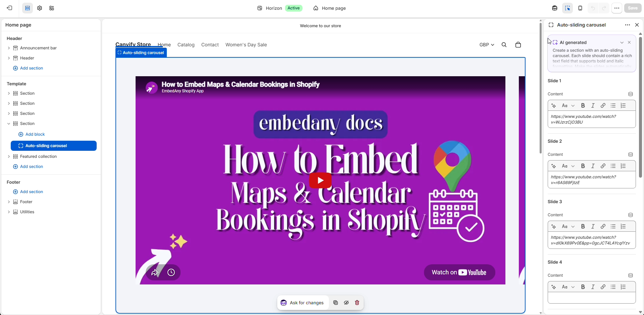644x315 pixels.
Task: Hide the carousel block with eye icon
Action: [x=346, y=303]
